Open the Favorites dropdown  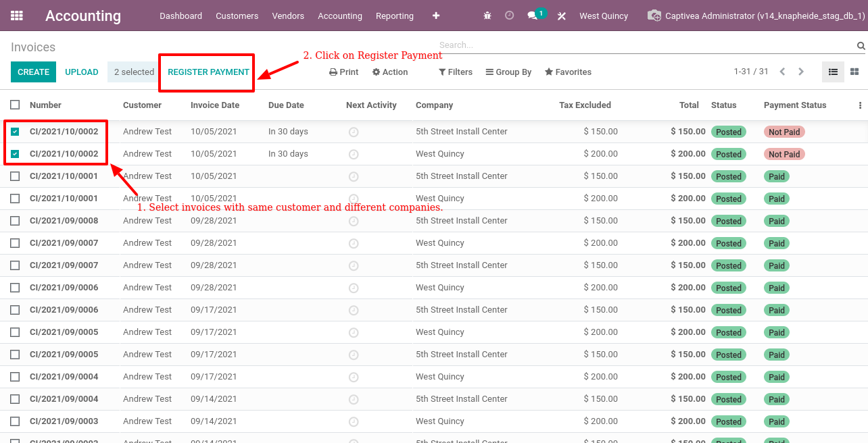click(568, 72)
